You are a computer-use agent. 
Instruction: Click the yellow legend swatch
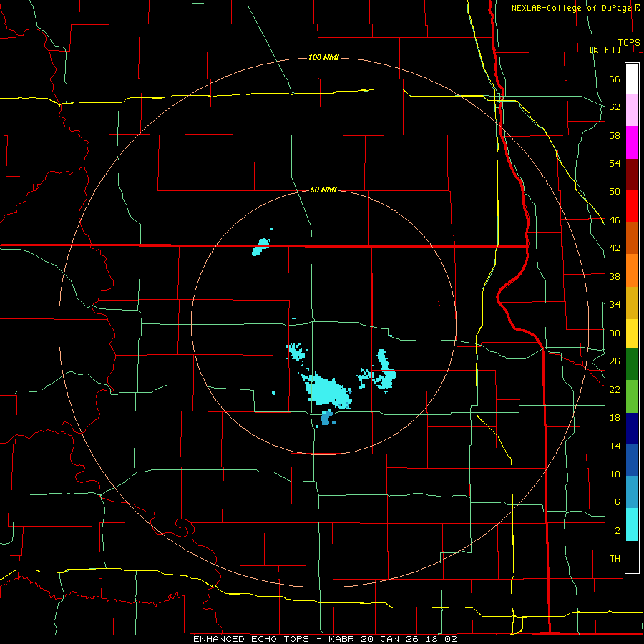point(632,333)
